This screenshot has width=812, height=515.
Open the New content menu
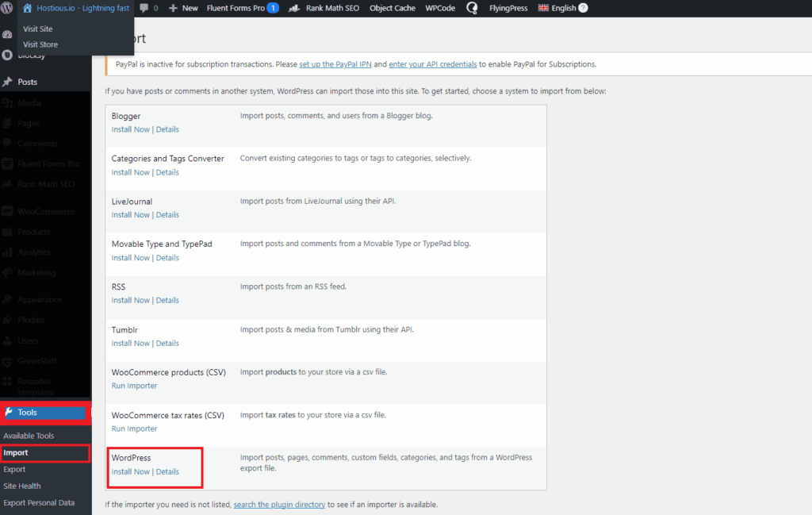pos(183,8)
